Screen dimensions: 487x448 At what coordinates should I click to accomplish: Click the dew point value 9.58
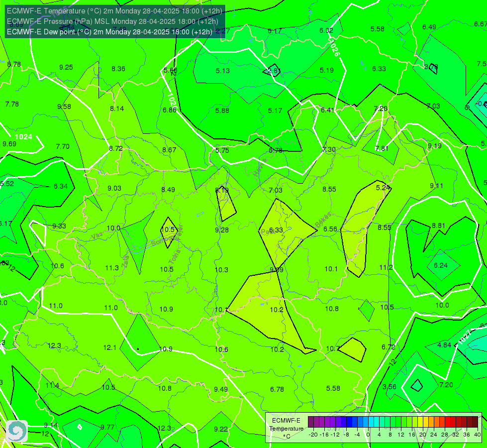[x=64, y=107]
